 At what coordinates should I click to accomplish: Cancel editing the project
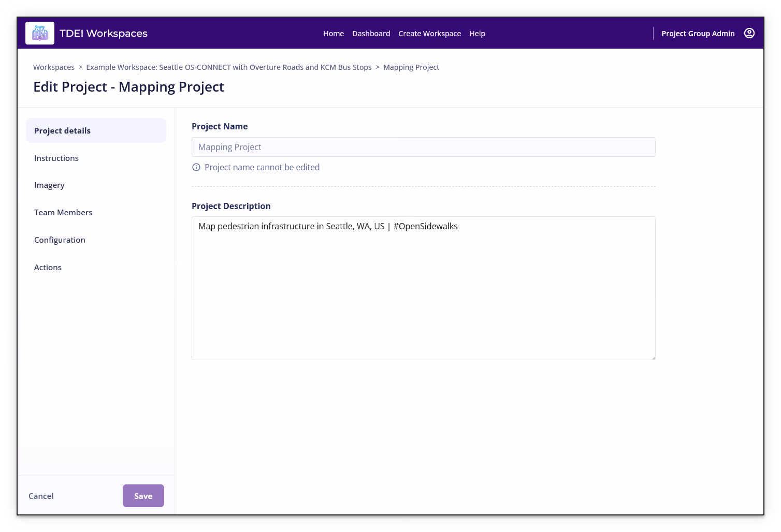41,496
